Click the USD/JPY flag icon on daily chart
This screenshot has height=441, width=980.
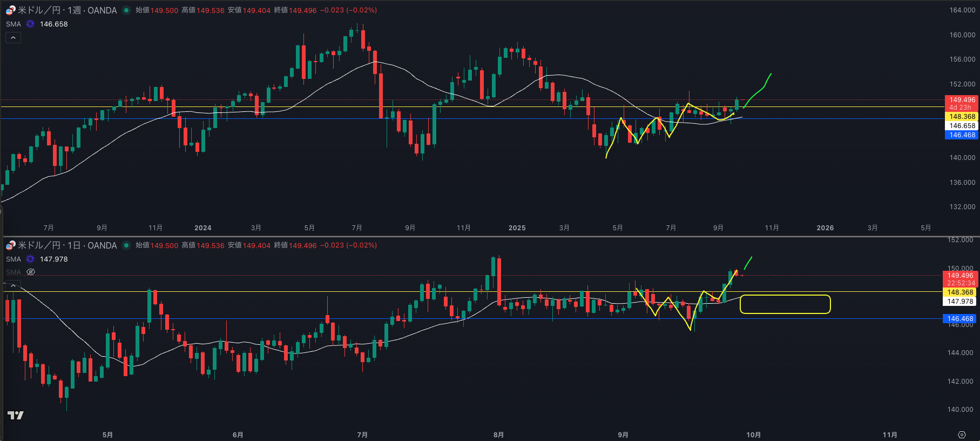pyautogui.click(x=11, y=245)
